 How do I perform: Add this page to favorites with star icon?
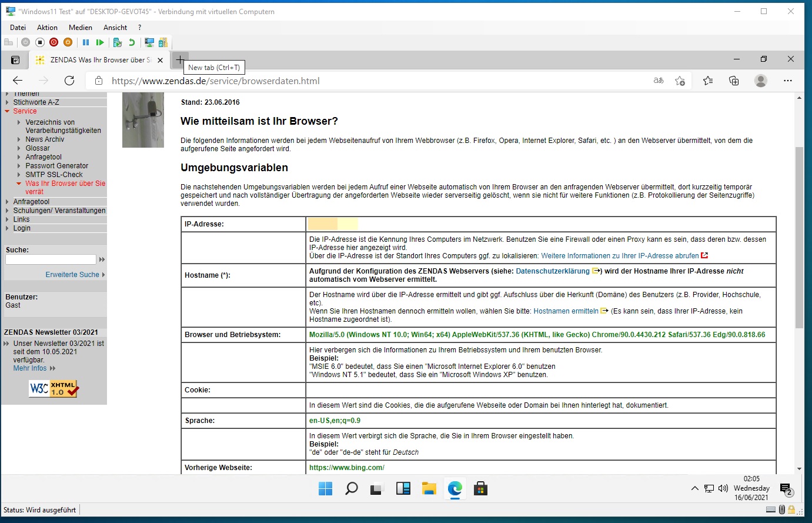click(x=680, y=81)
